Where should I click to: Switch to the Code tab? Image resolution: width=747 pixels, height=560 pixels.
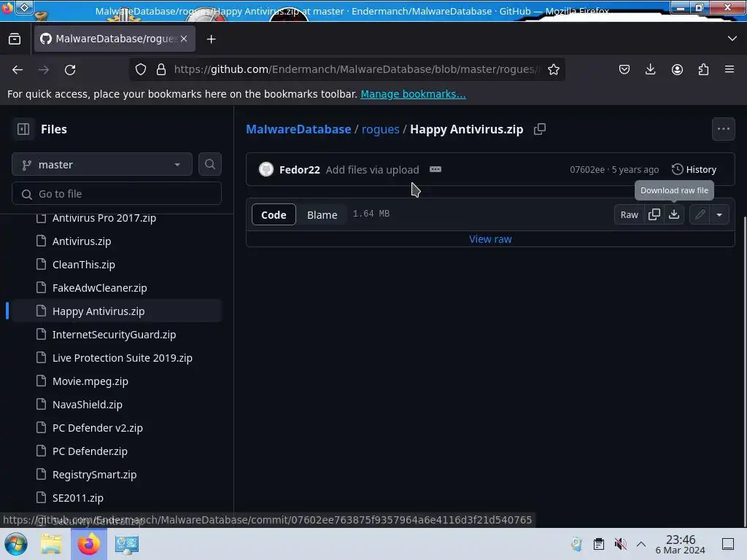pyautogui.click(x=274, y=214)
